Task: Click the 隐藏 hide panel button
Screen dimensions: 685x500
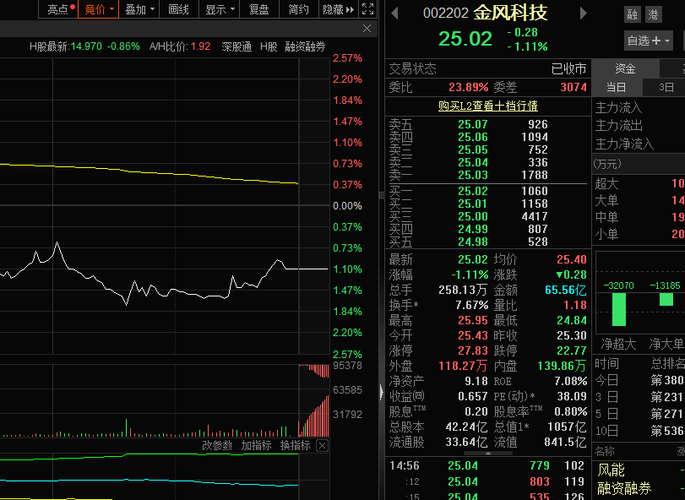Action: [339, 9]
